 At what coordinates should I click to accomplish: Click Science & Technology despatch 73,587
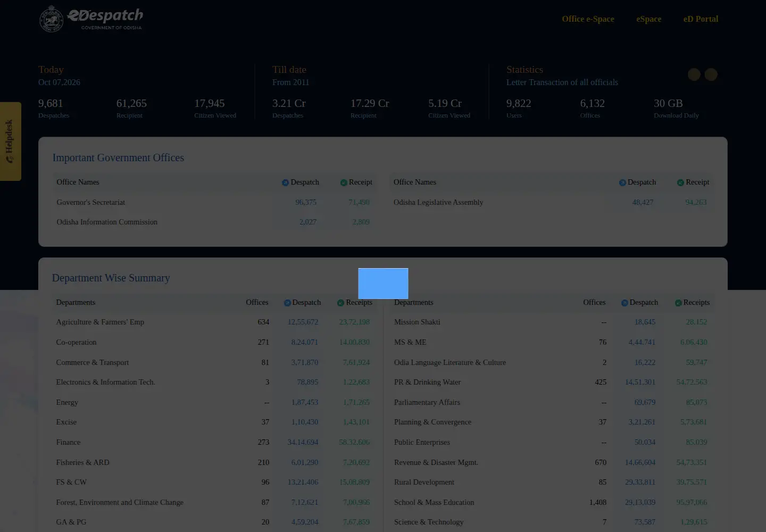click(645, 522)
